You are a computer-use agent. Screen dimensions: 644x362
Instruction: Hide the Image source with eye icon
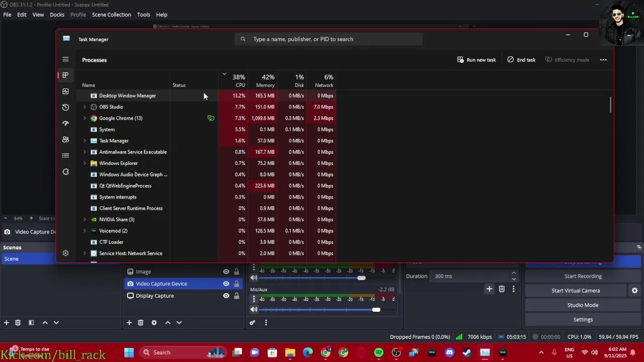pyautogui.click(x=226, y=271)
